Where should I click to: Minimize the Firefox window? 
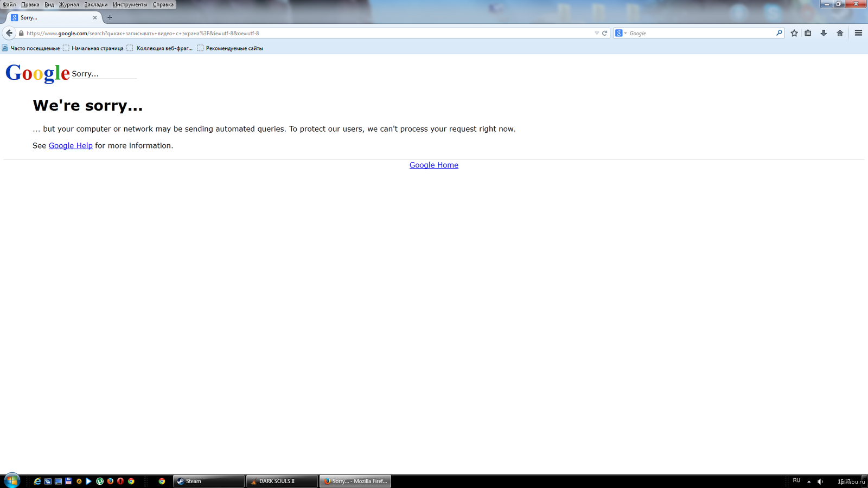(826, 4)
